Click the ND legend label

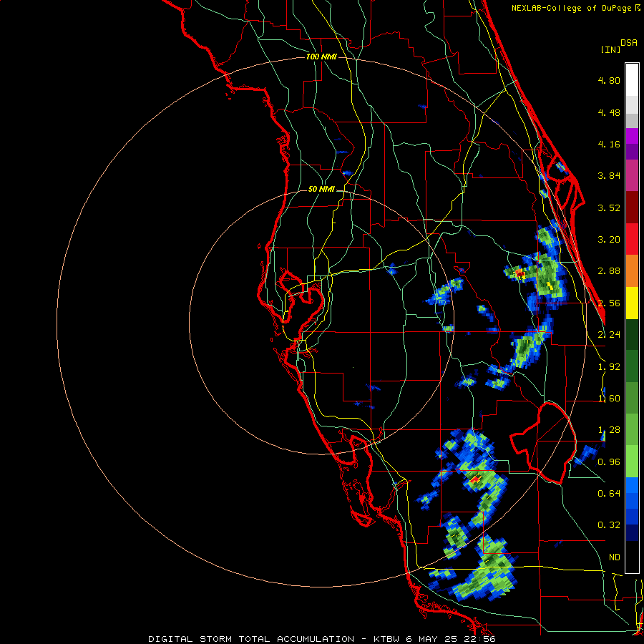pyautogui.click(x=615, y=557)
